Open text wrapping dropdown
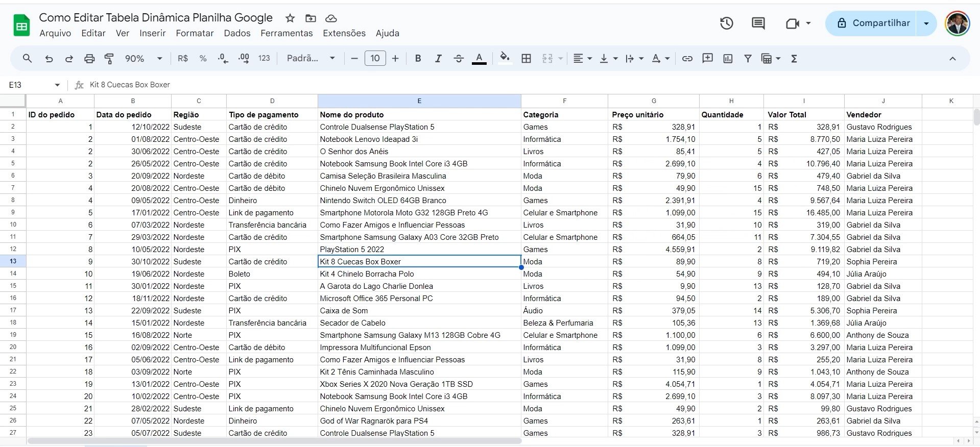The image size is (980, 447). pos(634,59)
